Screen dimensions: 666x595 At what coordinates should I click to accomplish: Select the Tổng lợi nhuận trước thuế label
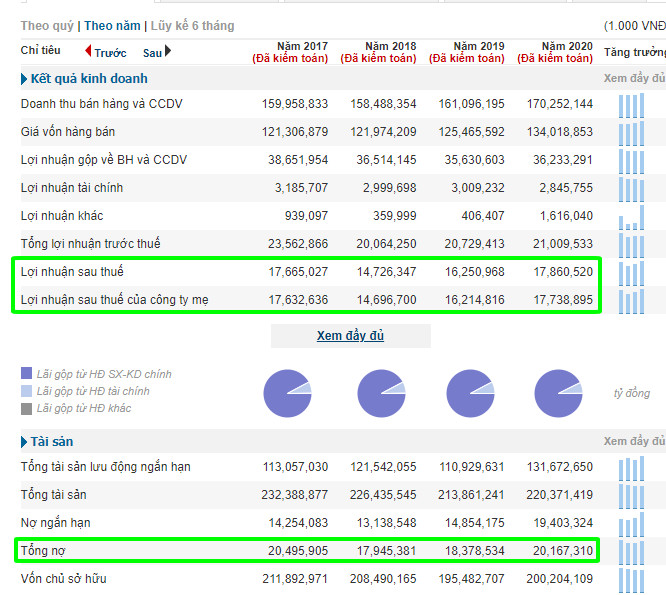pos(90,244)
